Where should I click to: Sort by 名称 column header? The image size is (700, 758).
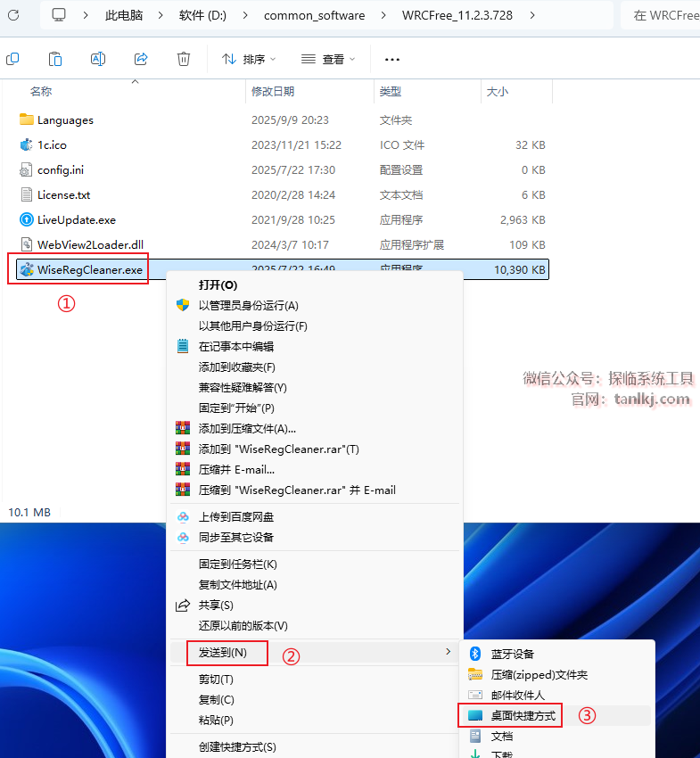[x=41, y=91]
